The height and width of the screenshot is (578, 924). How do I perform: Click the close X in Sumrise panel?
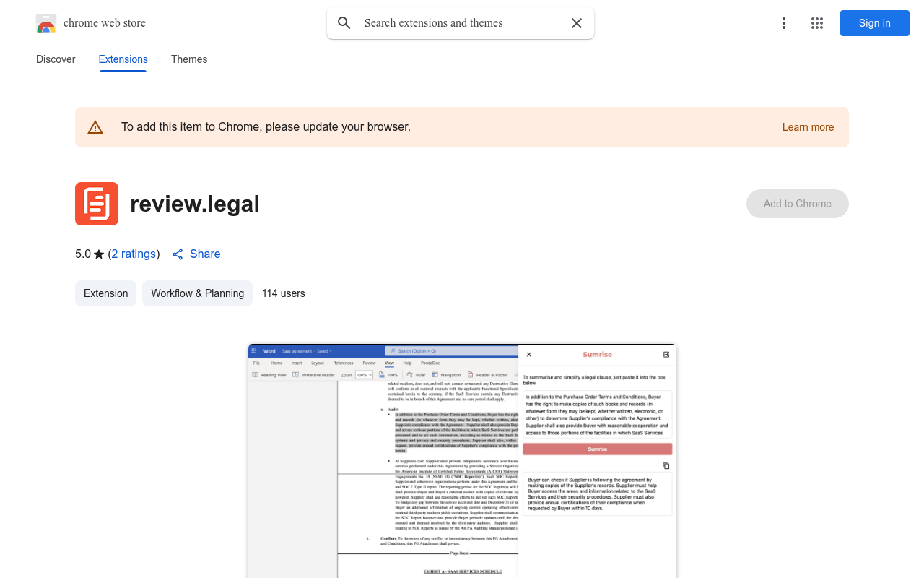coord(528,355)
